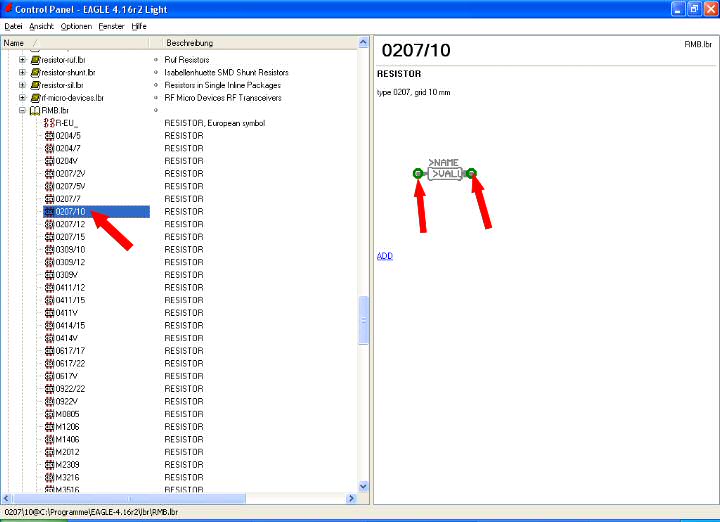Select the 0207/12 package icon

point(49,224)
